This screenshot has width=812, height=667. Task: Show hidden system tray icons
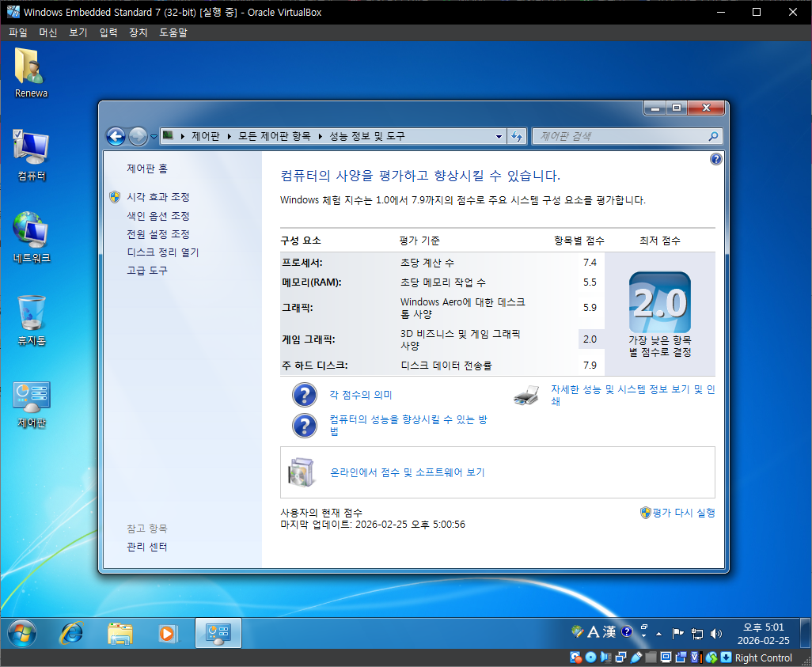click(x=658, y=633)
